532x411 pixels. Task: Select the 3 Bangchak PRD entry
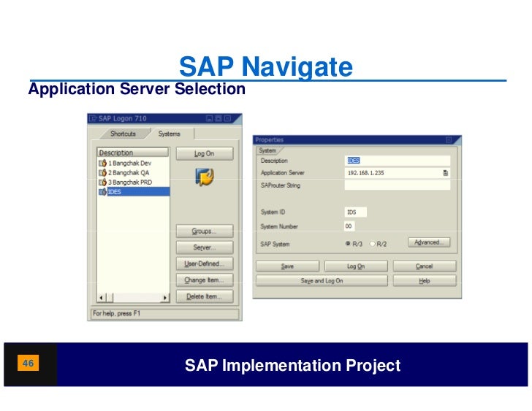[133, 182]
